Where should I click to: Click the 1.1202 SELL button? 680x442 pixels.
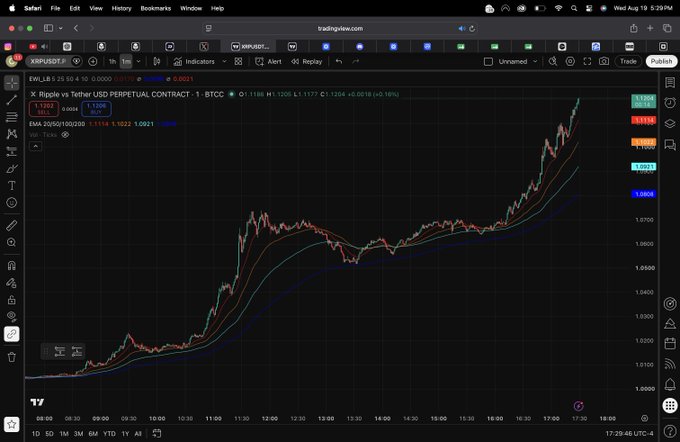coord(44,108)
